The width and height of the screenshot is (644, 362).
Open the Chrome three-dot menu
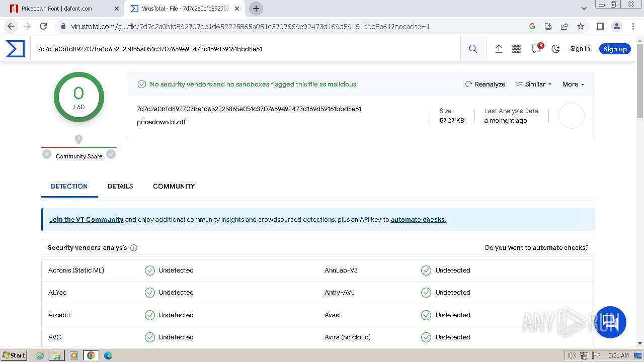tap(632, 26)
